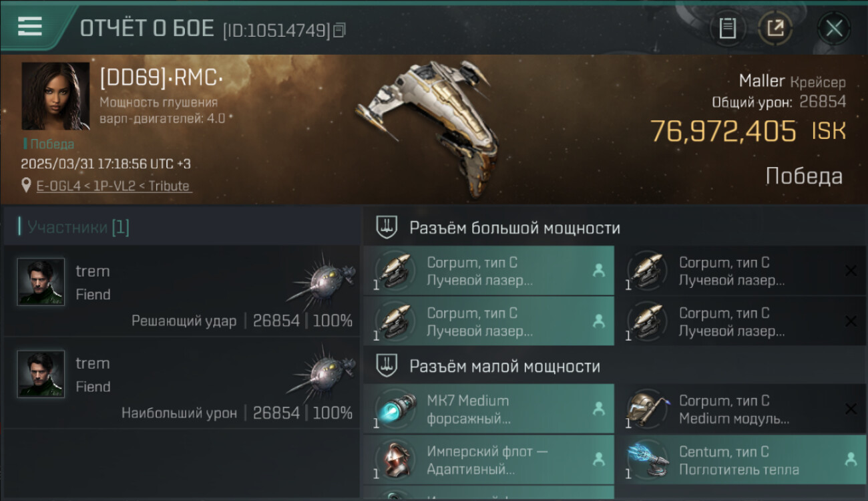Click the person icon on МК7 Medium item

pyautogui.click(x=598, y=408)
